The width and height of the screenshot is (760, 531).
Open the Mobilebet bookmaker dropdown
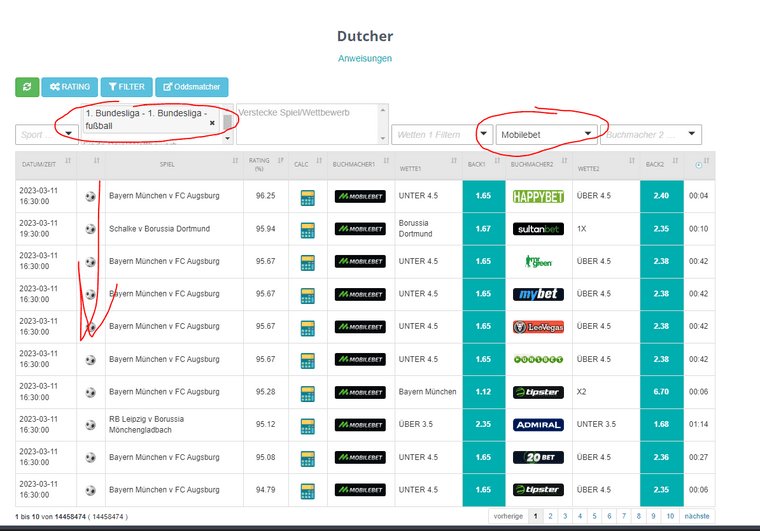tap(546, 135)
